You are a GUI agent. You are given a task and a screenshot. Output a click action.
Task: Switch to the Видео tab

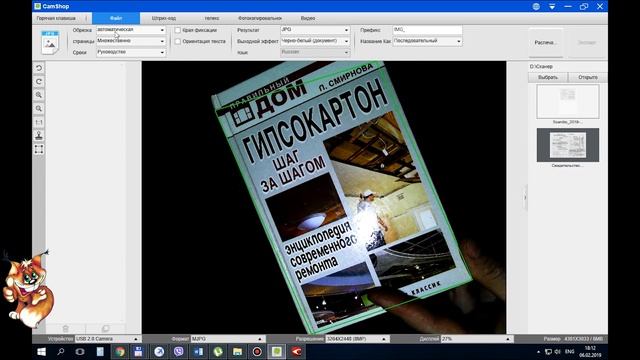(308, 18)
